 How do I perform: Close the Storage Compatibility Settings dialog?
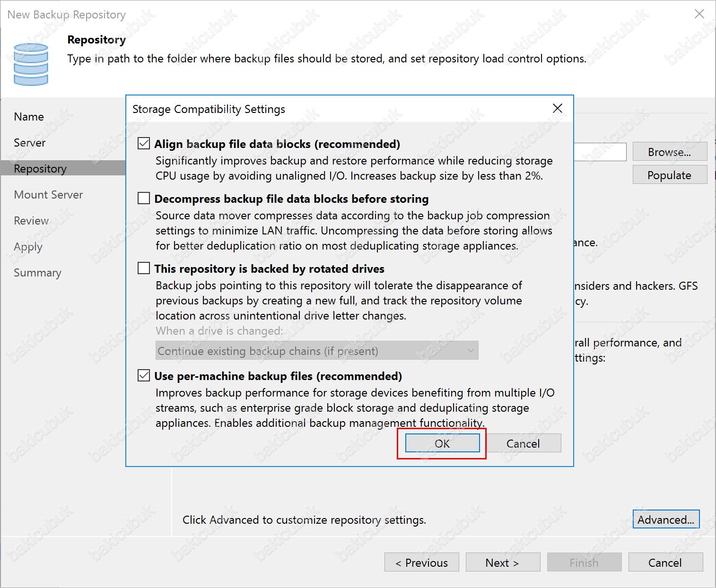pos(558,108)
